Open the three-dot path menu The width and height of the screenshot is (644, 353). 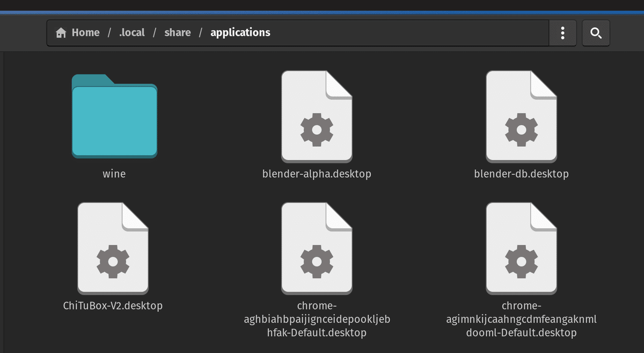(x=562, y=33)
